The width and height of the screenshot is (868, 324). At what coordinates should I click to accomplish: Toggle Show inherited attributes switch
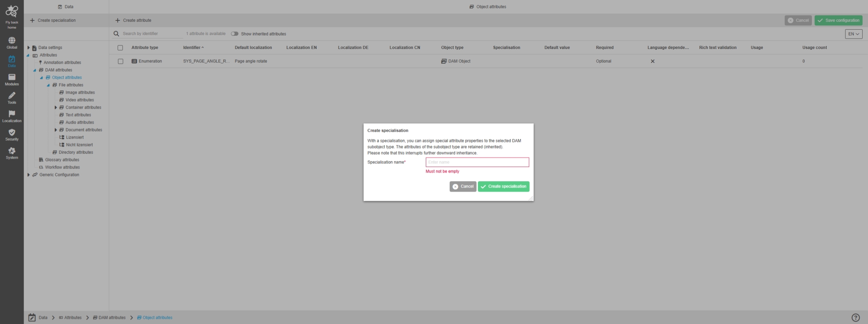click(x=235, y=34)
